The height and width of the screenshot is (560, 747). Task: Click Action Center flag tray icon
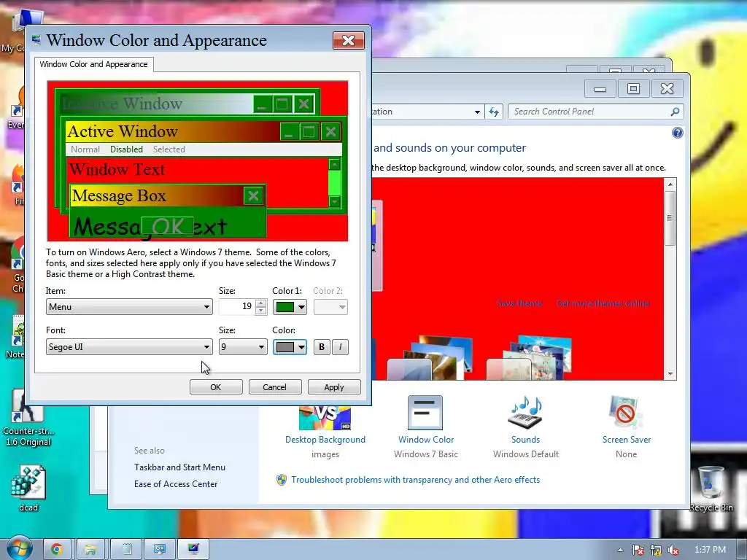click(638, 551)
